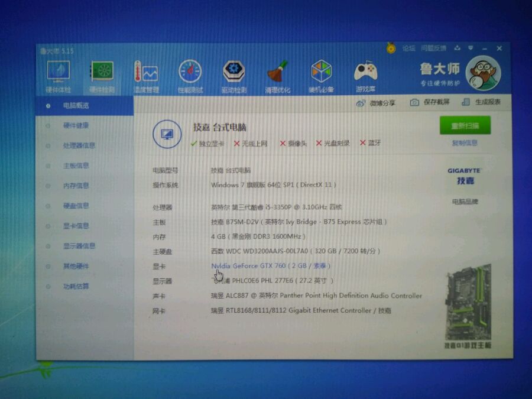The image size is (532, 399).
Task: Click the 蓝牙 feature indicator
Action: point(371,143)
